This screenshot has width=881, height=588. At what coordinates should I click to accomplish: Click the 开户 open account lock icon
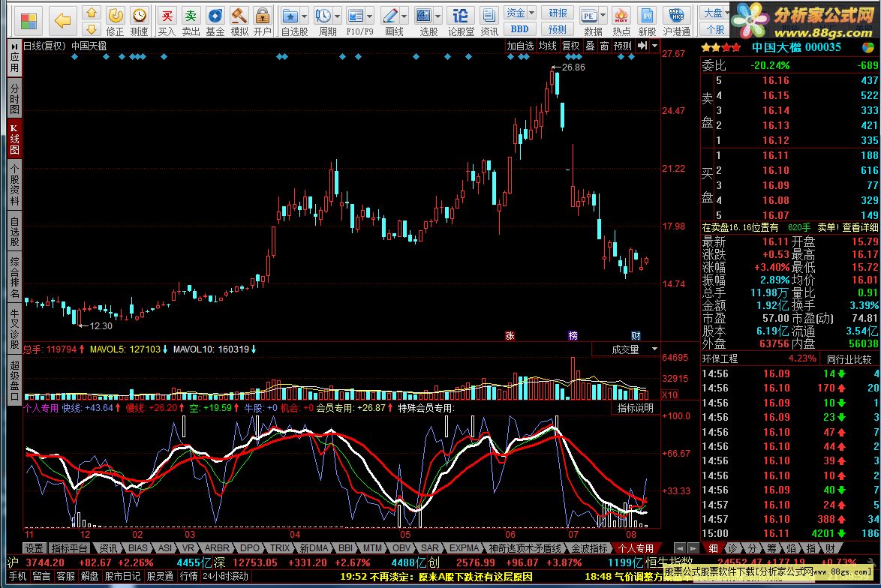point(263,22)
